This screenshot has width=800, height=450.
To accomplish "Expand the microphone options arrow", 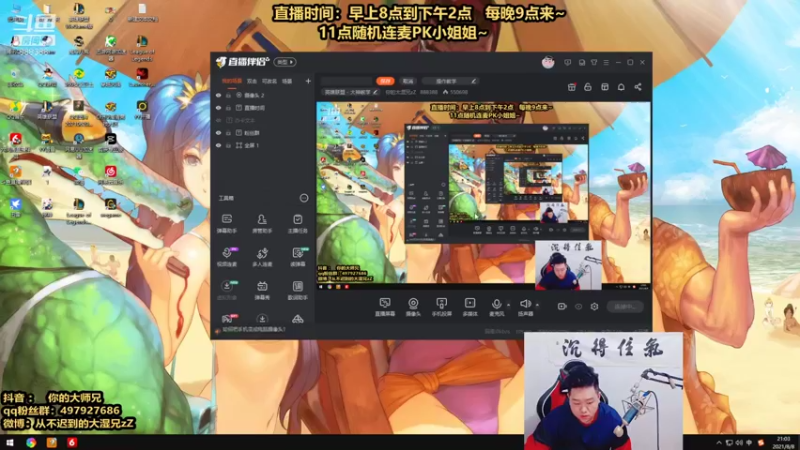I will click(x=508, y=305).
